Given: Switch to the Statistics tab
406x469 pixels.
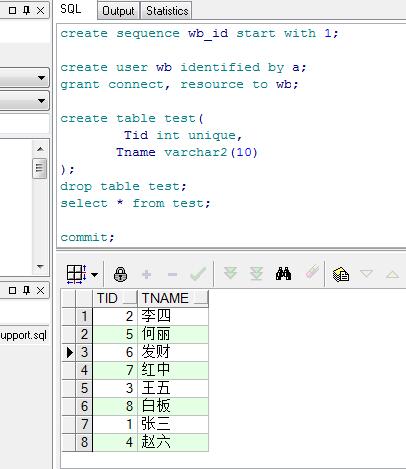Looking at the screenshot, I should click(167, 11).
